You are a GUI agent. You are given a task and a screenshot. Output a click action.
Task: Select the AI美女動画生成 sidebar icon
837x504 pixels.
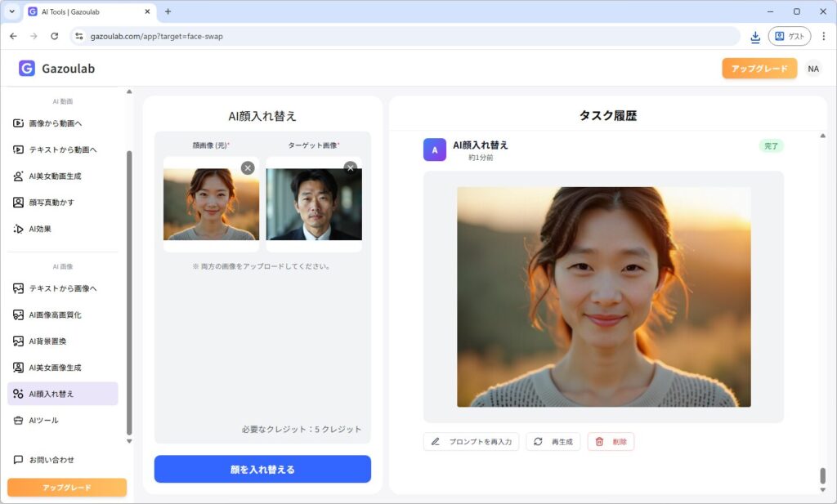pyautogui.click(x=19, y=176)
